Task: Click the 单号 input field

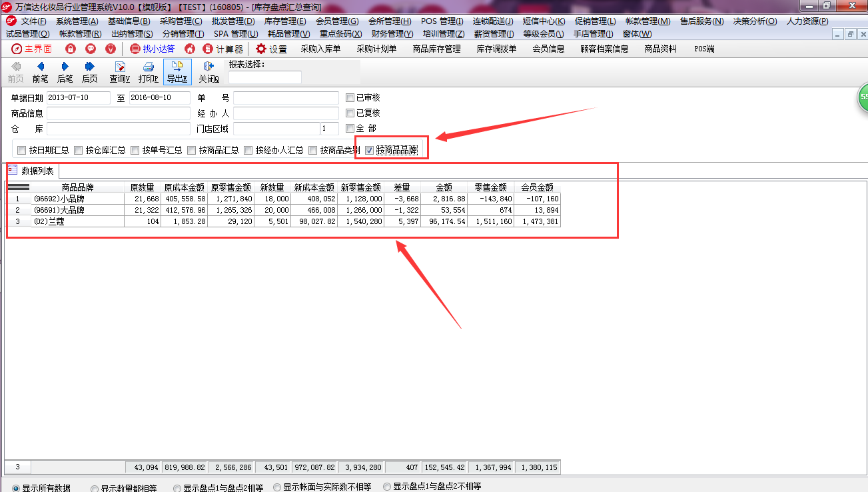Action: point(286,97)
